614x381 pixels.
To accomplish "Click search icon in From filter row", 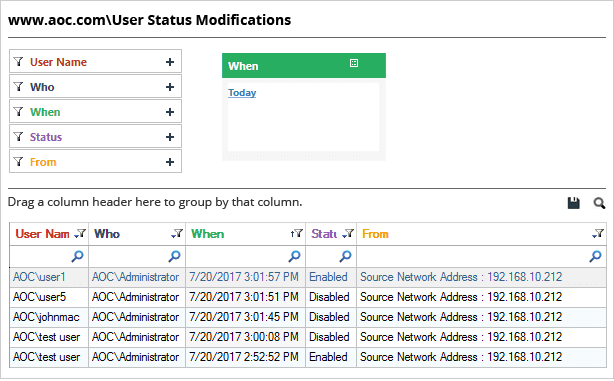I will click(595, 256).
